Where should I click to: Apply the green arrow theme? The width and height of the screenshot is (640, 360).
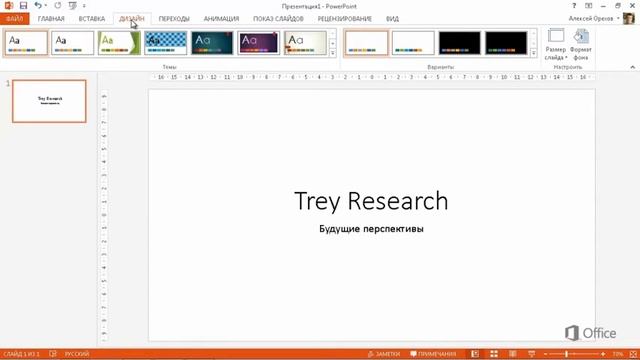[x=119, y=43]
